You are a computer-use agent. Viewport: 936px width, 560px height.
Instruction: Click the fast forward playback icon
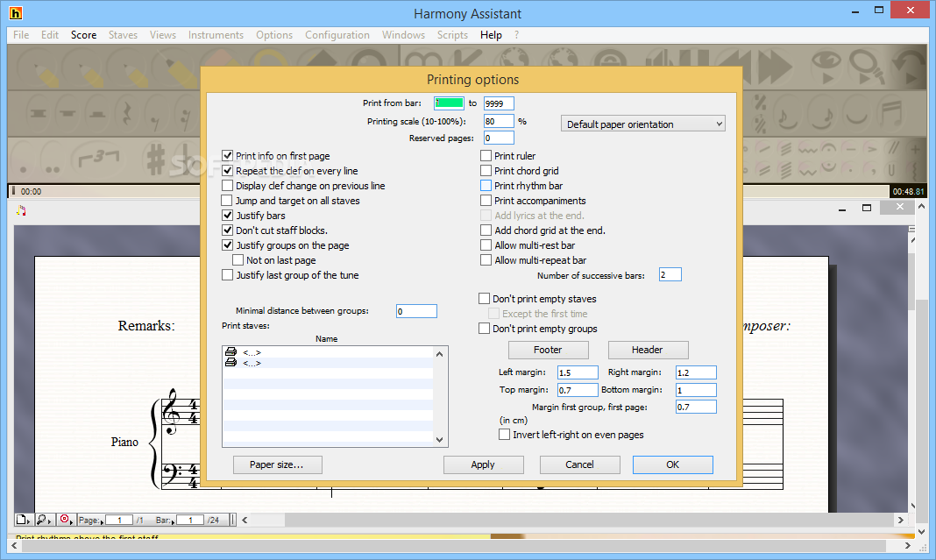775,67
